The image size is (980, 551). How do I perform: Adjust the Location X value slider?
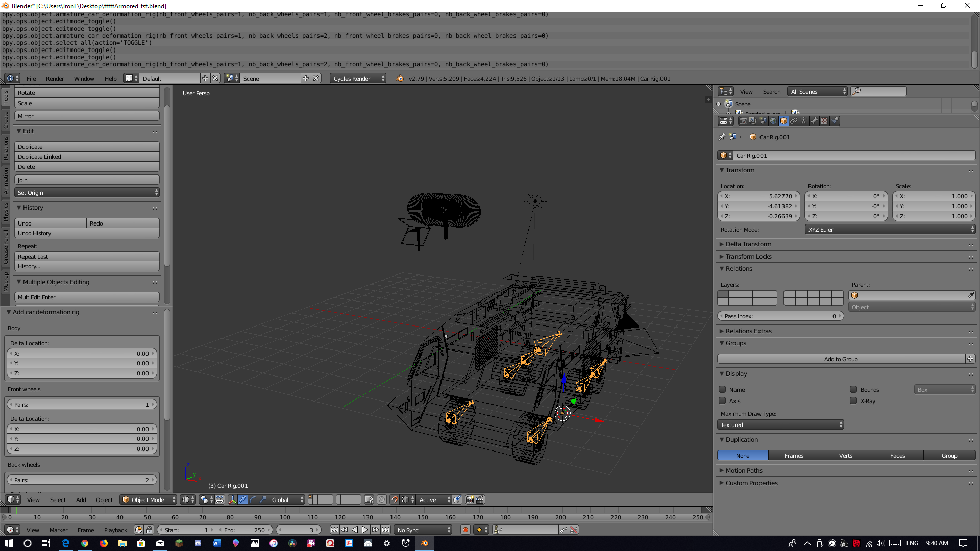click(x=759, y=196)
